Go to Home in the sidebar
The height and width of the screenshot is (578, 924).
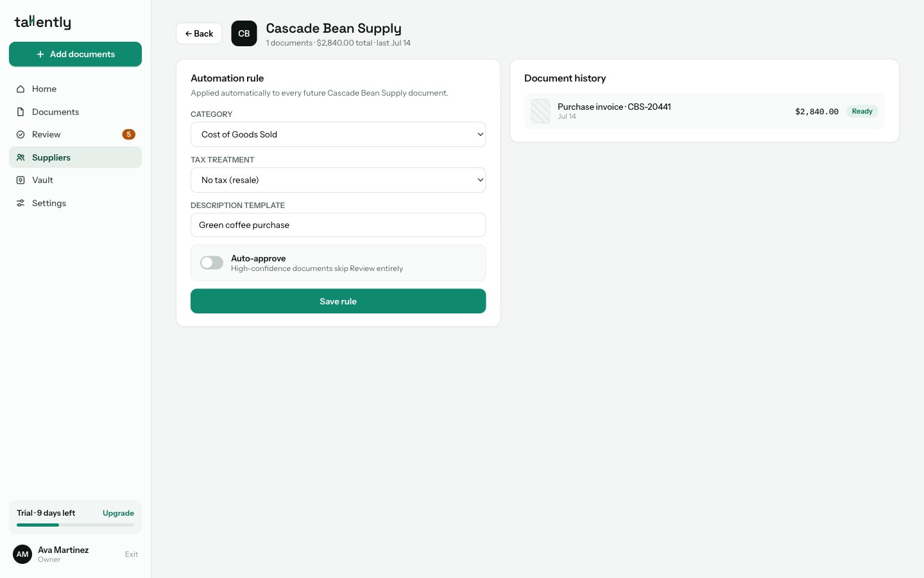tap(75, 89)
